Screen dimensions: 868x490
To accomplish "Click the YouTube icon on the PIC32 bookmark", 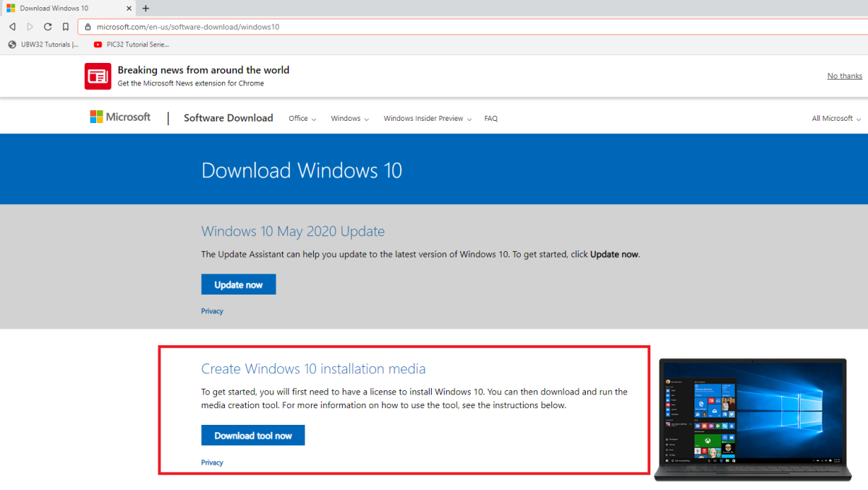I will pos(97,43).
